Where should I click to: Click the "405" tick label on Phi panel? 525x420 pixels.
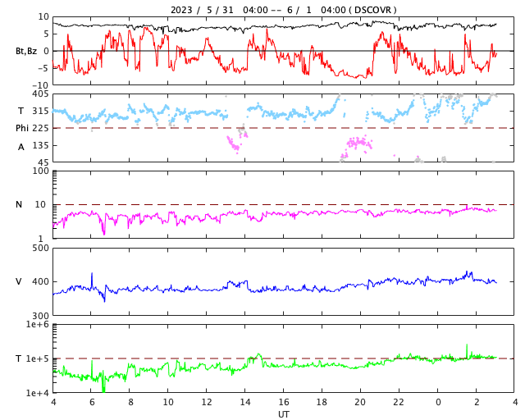pyautogui.click(x=40, y=94)
